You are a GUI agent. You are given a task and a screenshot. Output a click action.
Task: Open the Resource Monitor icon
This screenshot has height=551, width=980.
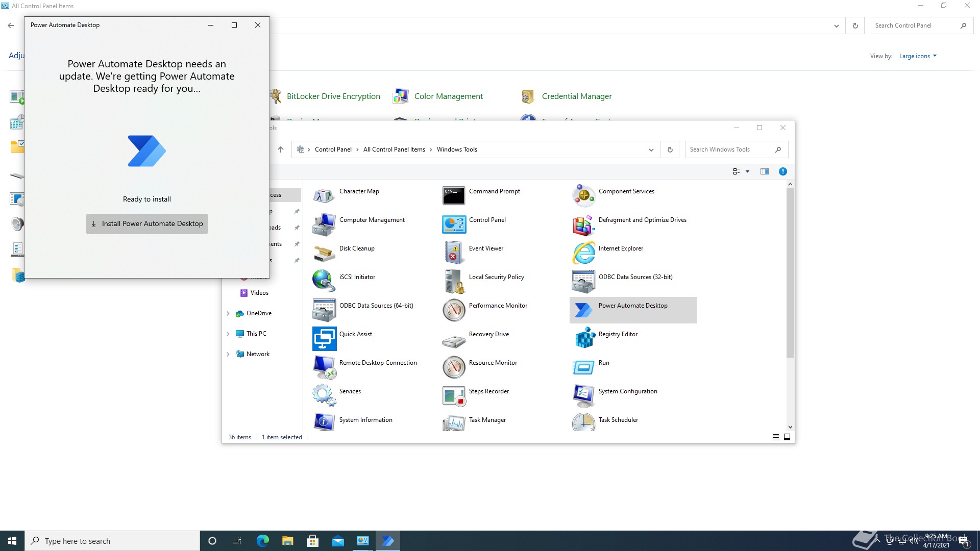(x=454, y=367)
